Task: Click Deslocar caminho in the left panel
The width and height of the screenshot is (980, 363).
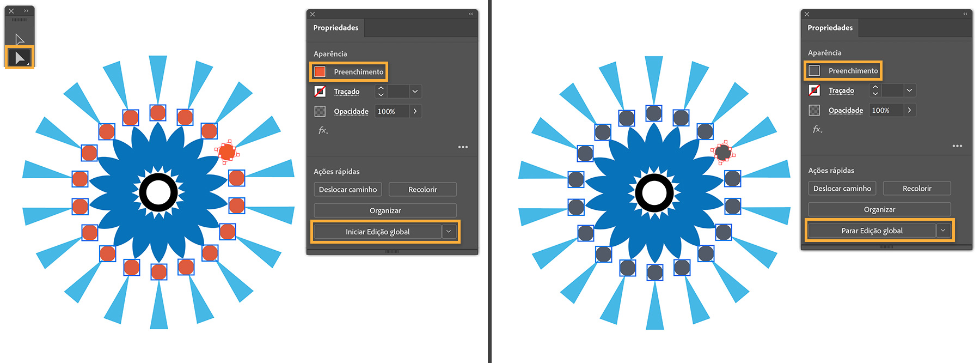Action: point(348,189)
